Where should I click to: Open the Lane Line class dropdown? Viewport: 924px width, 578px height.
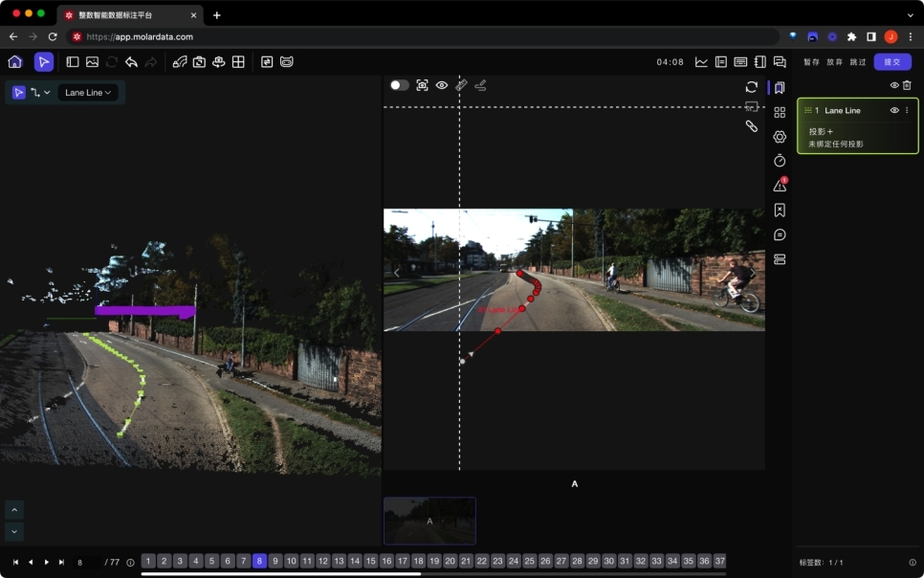tap(88, 93)
